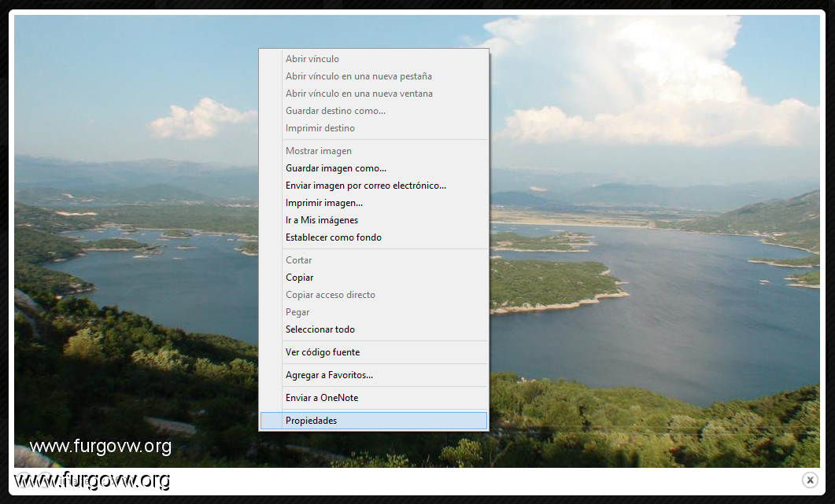Choose Establecer como fondo
Viewport: 835px width, 504px height.
click(x=374, y=237)
